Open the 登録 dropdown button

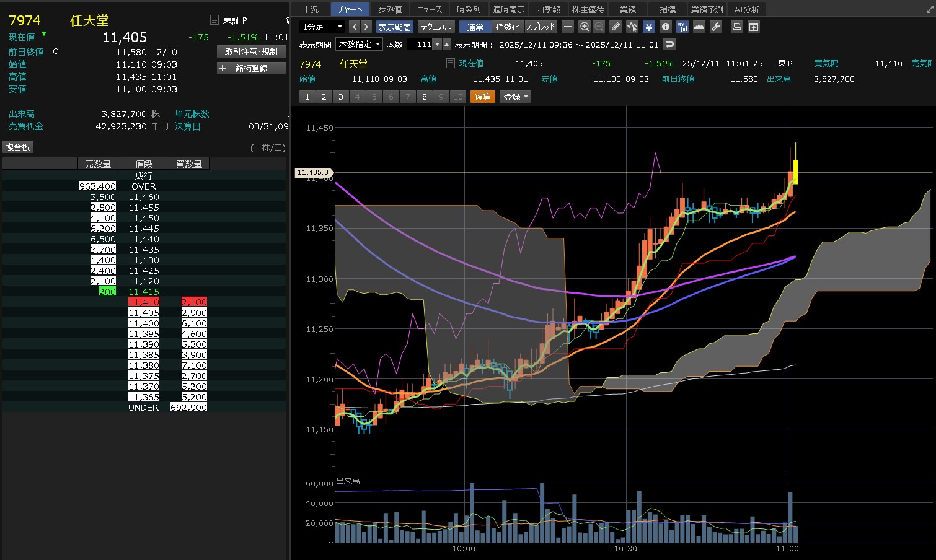515,97
